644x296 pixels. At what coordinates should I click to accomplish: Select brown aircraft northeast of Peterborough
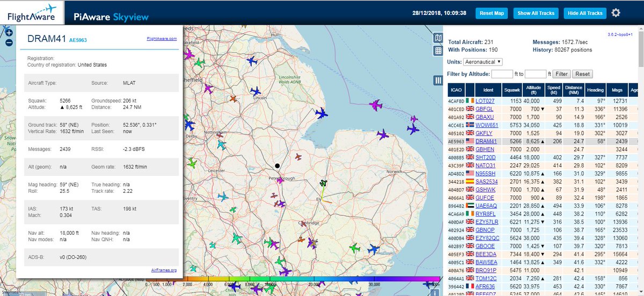pyautogui.click(x=299, y=156)
